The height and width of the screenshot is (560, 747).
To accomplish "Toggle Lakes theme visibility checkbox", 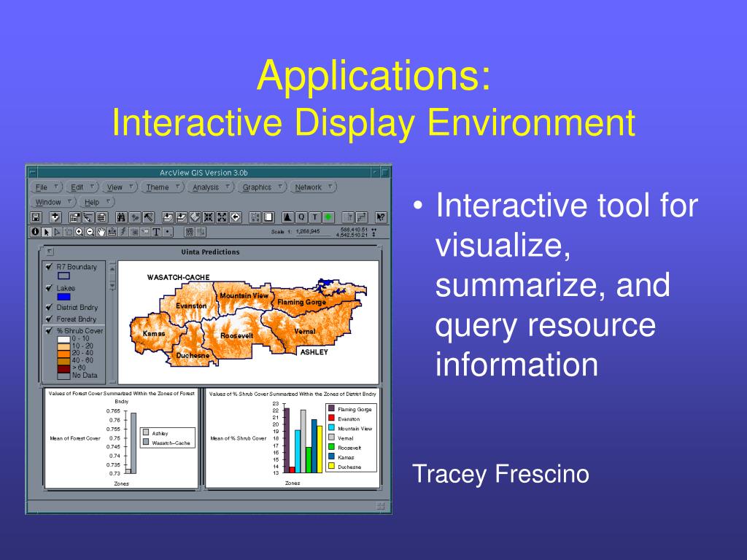I will click(x=49, y=288).
